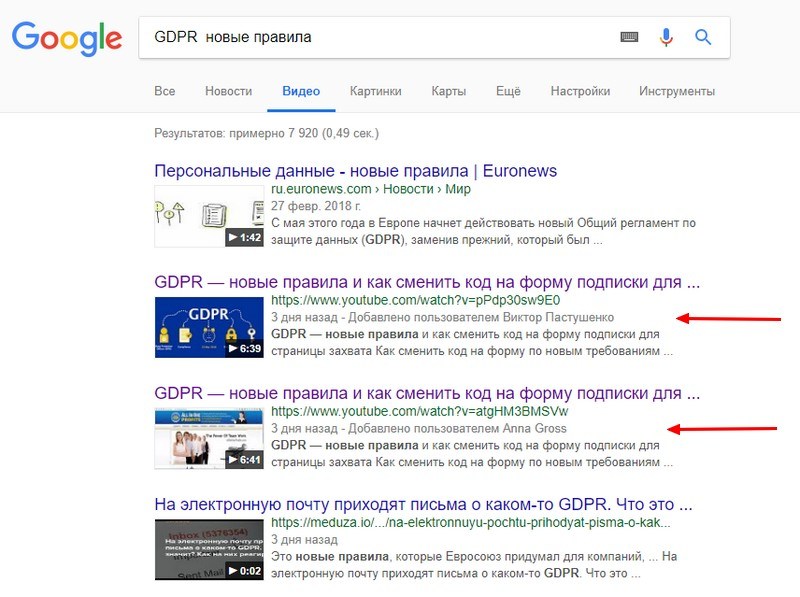
Task: Click the blue search magnifier icon
Action: tap(703, 37)
